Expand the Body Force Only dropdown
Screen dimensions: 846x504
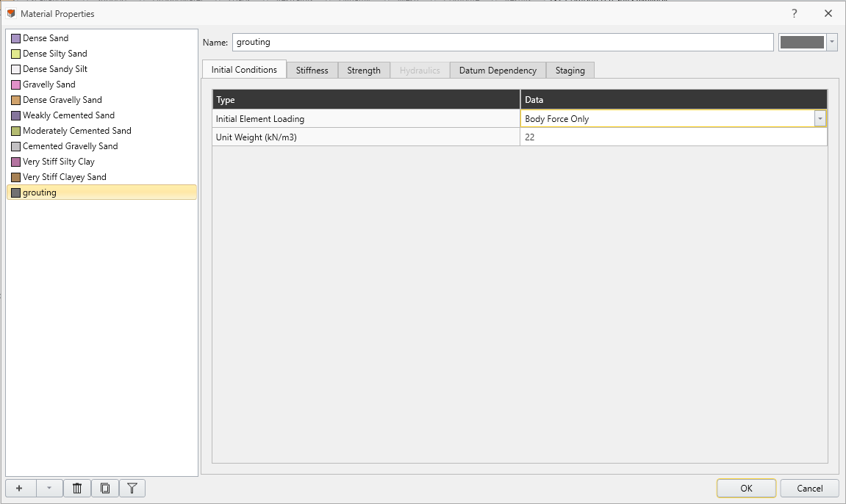pos(820,118)
